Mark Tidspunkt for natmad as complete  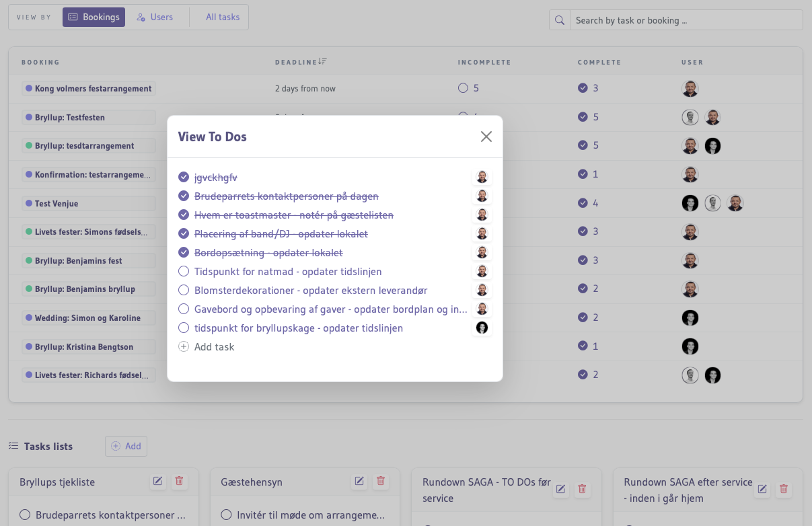coord(183,271)
